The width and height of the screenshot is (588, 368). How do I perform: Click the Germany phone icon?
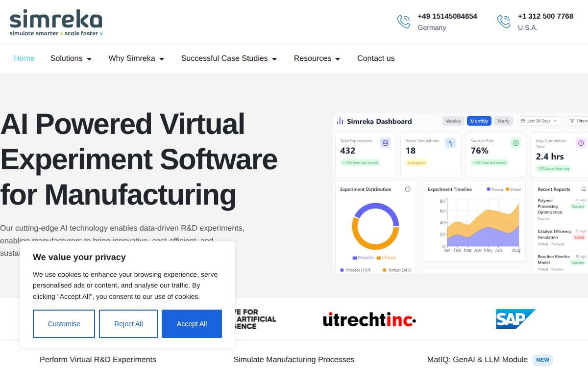tap(404, 22)
